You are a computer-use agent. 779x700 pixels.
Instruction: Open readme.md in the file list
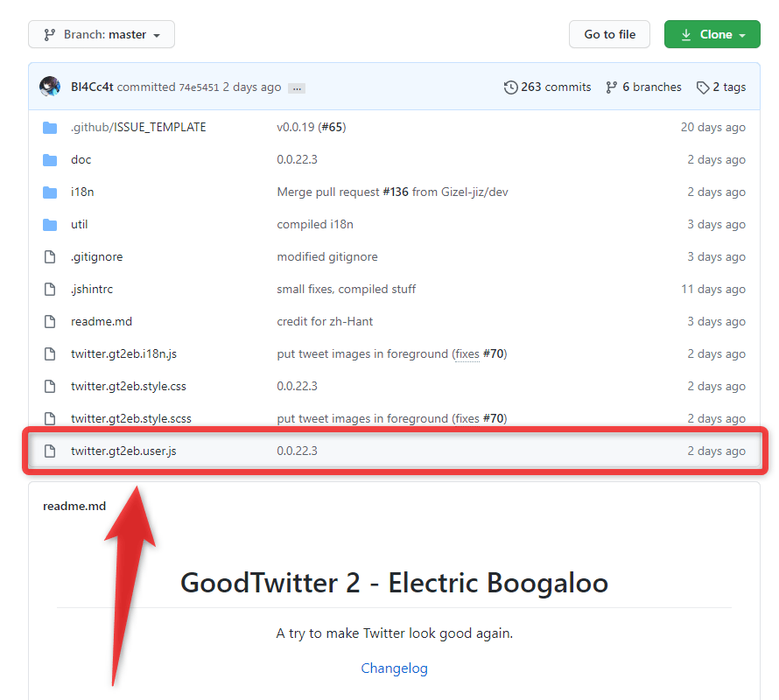(102, 321)
